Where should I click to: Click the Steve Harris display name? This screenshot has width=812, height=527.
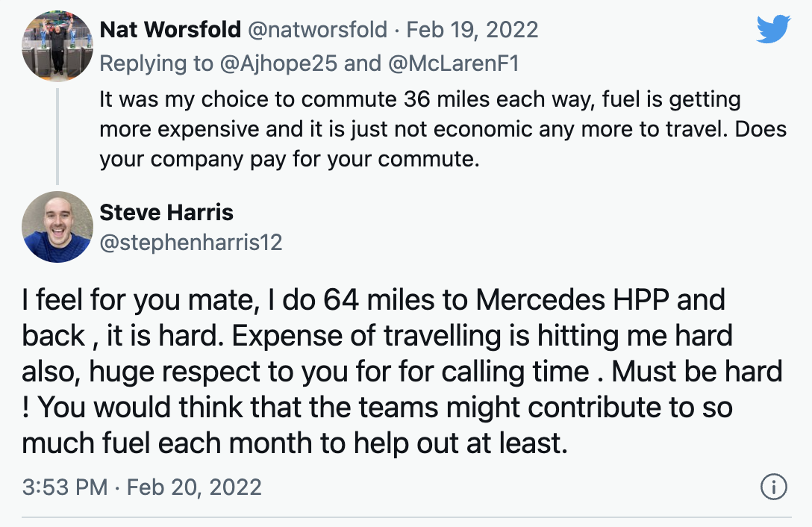pyautogui.click(x=166, y=212)
